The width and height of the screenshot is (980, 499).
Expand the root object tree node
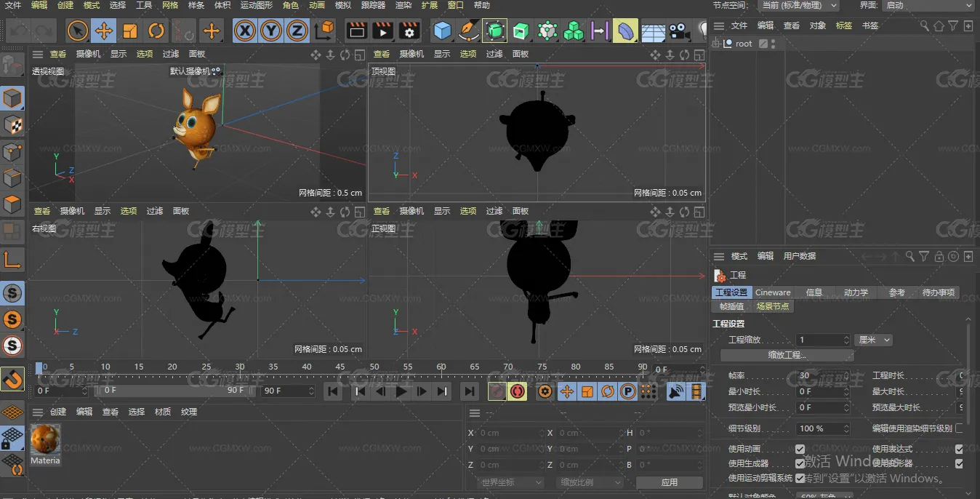(x=716, y=44)
